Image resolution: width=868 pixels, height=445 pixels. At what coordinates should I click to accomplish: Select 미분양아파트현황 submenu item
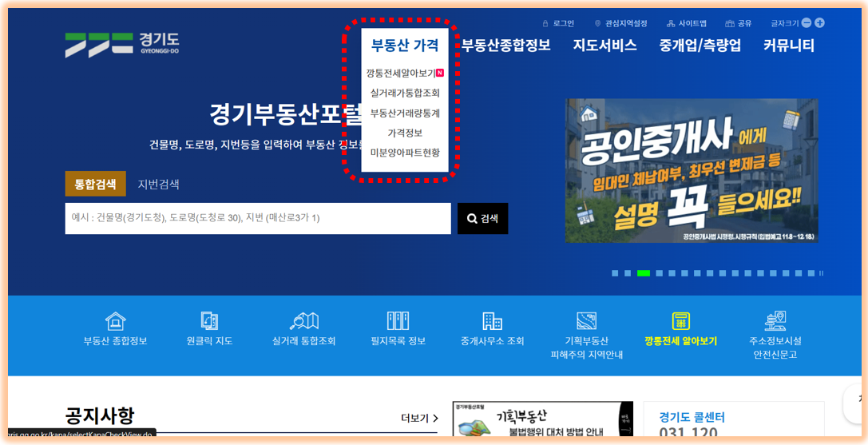pos(405,153)
